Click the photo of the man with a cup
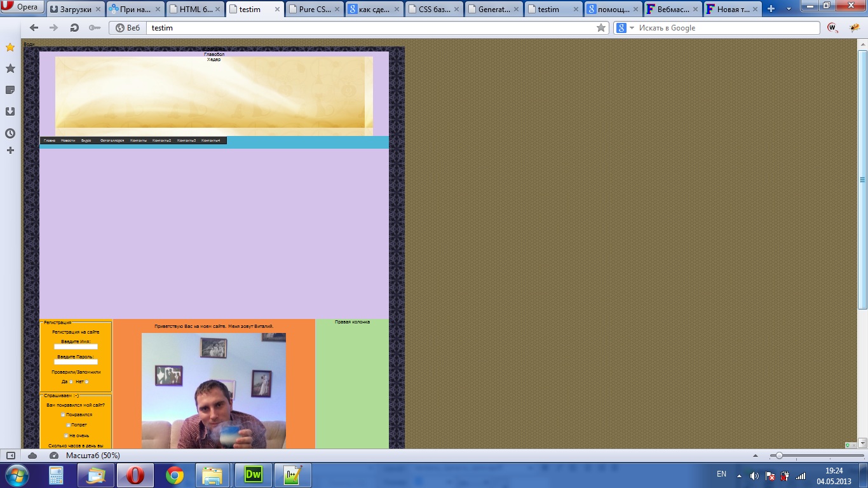This screenshot has width=868, height=488. [214, 391]
